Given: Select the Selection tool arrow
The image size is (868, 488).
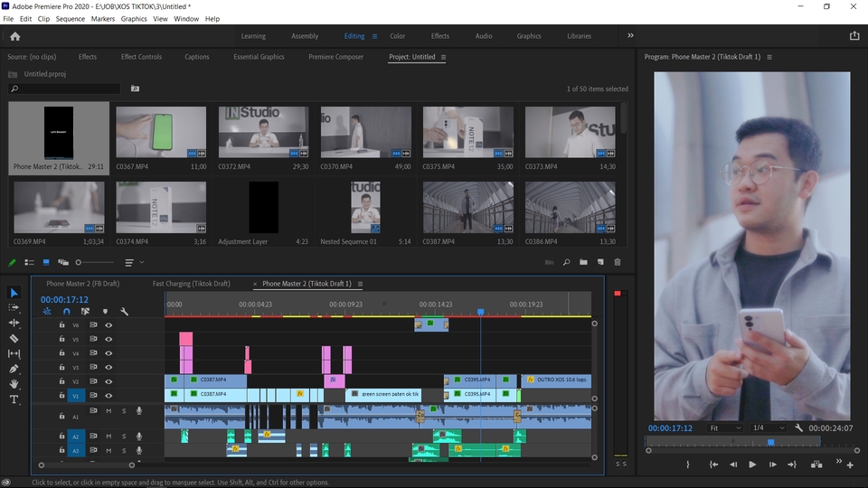Looking at the screenshot, I should pos(14,293).
